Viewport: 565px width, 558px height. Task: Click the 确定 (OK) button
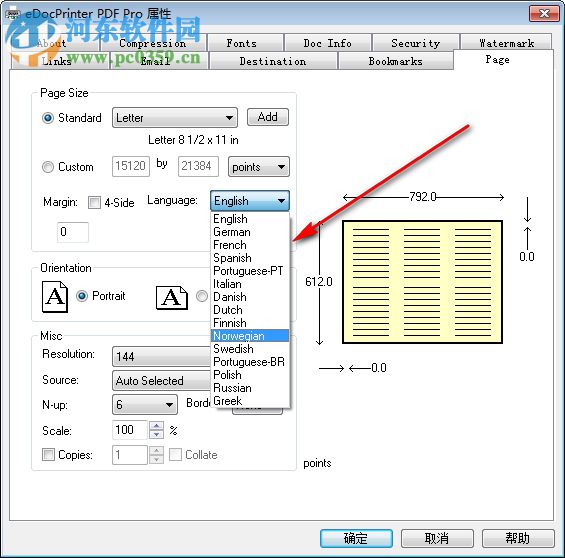(x=356, y=538)
